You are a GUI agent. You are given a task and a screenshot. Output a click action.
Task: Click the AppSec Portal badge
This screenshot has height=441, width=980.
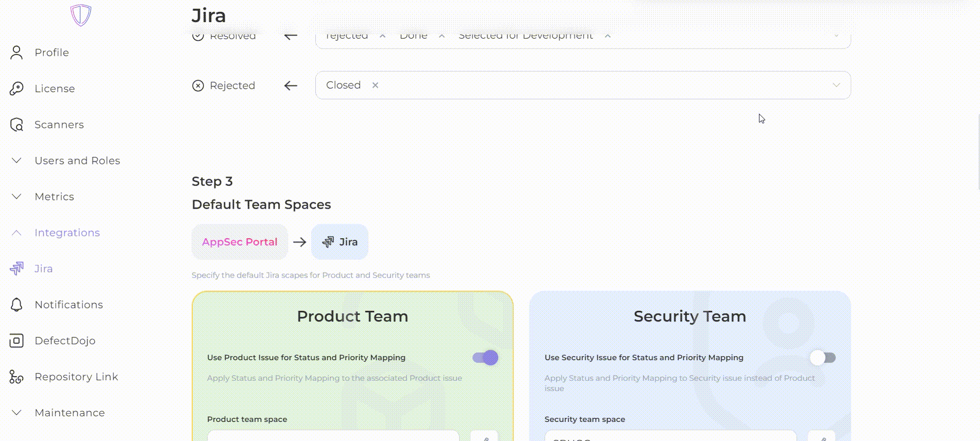click(x=240, y=242)
